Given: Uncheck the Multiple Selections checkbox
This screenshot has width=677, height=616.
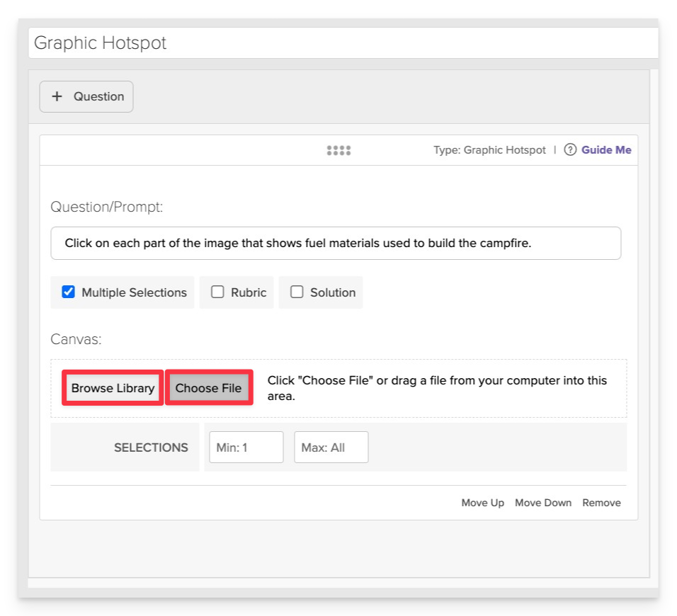Looking at the screenshot, I should (x=68, y=292).
